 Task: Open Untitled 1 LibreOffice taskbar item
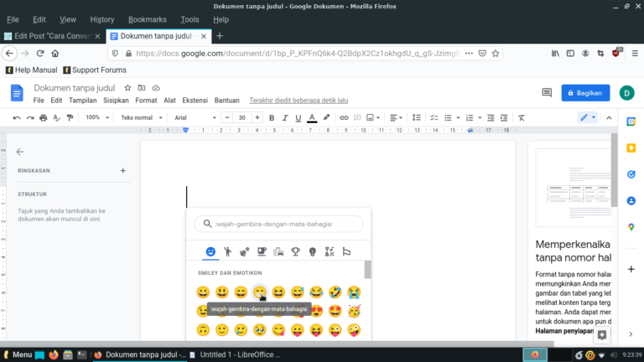pyautogui.click(x=235, y=354)
